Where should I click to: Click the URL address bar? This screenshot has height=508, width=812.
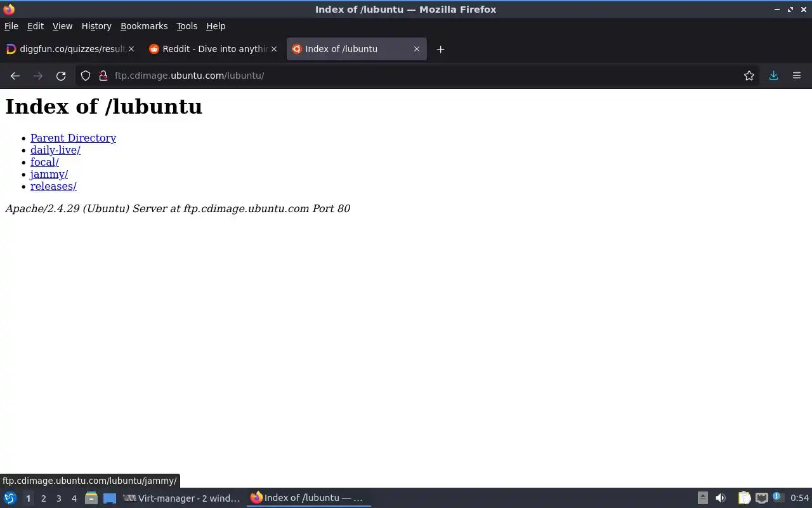tap(419, 76)
